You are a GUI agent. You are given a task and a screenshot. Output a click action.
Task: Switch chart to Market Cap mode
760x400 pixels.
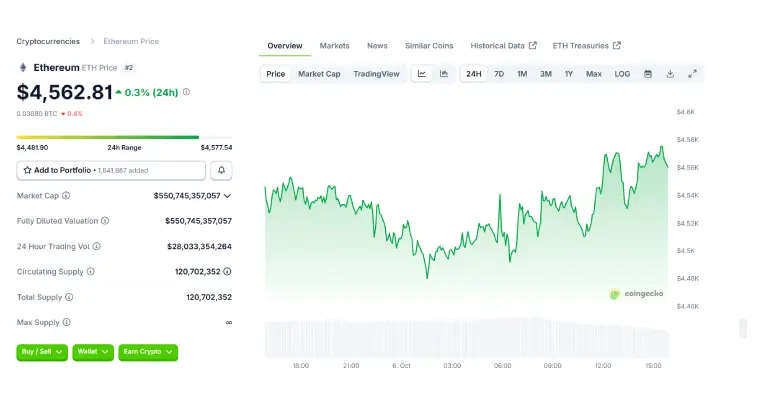click(319, 74)
